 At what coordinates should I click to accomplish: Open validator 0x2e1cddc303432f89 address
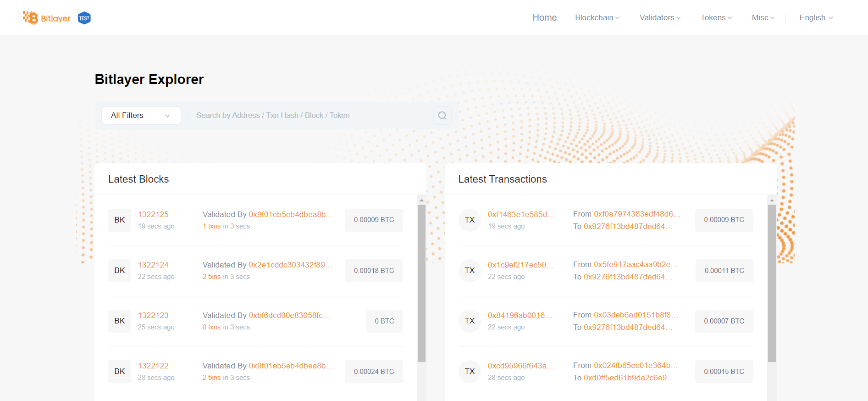[x=291, y=265]
